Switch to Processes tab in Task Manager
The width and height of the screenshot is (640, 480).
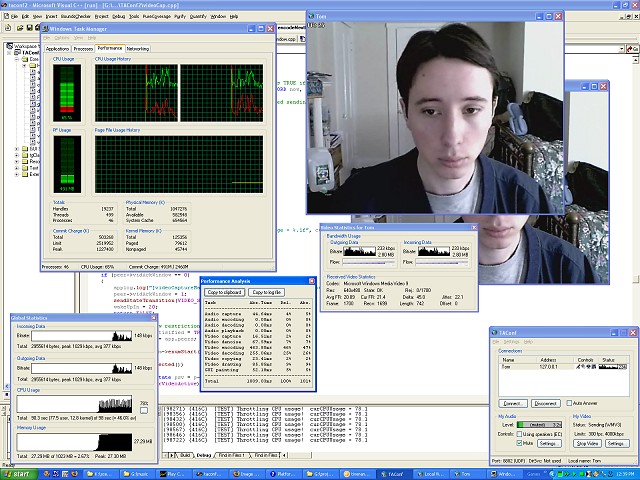[83, 49]
